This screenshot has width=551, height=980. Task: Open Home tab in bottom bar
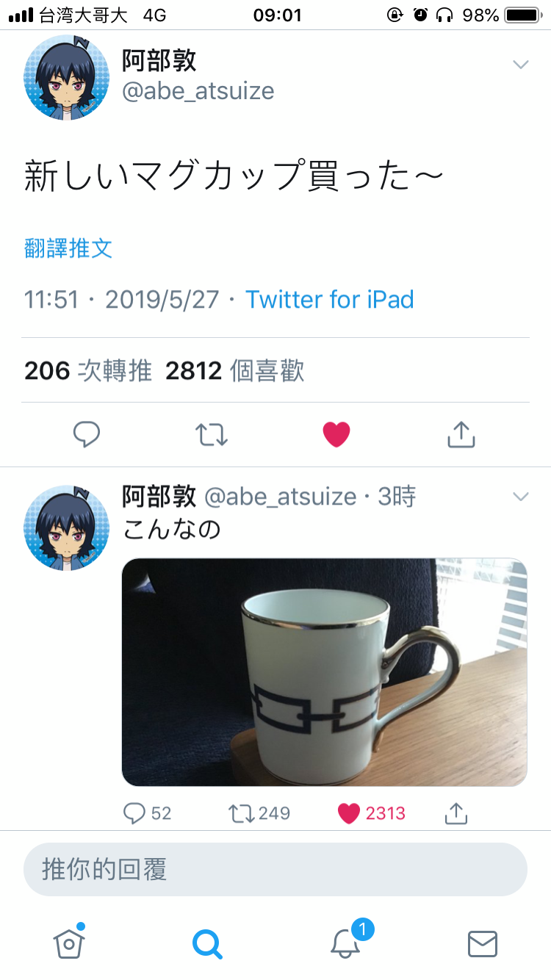(69, 942)
